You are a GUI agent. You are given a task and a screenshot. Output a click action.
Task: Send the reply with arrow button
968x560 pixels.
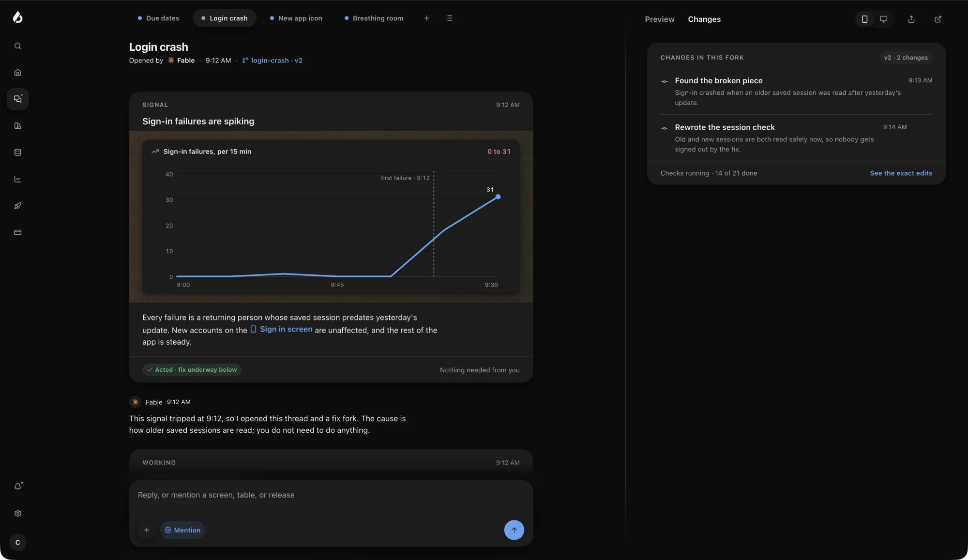pos(514,530)
